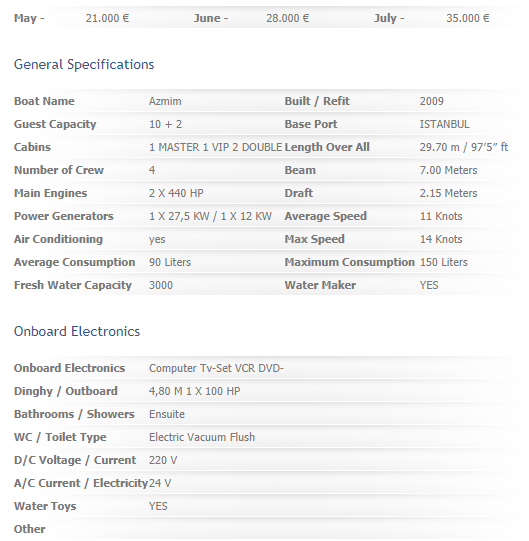Click the Power Generators value
This screenshot has height=541, width=529.
[x=210, y=216]
